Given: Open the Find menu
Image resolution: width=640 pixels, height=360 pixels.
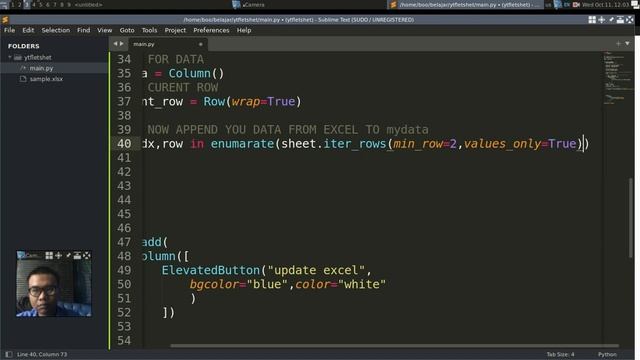Looking at the screenshot, I should pos(84,30).
